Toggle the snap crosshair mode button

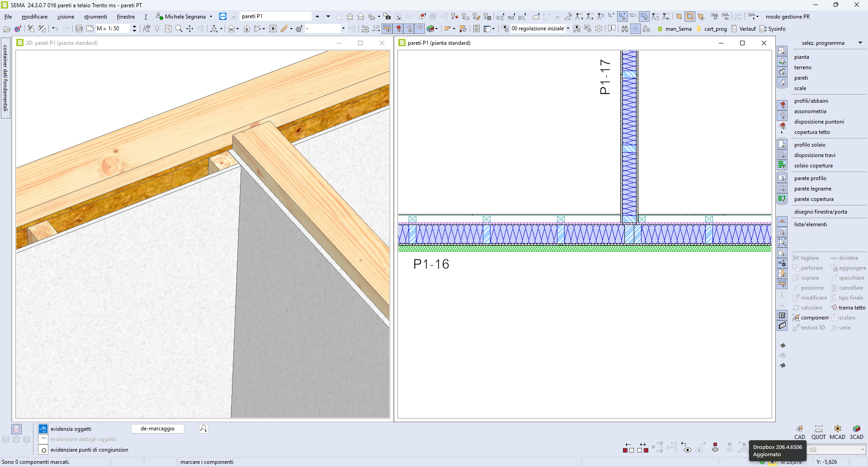coord(636,29)
